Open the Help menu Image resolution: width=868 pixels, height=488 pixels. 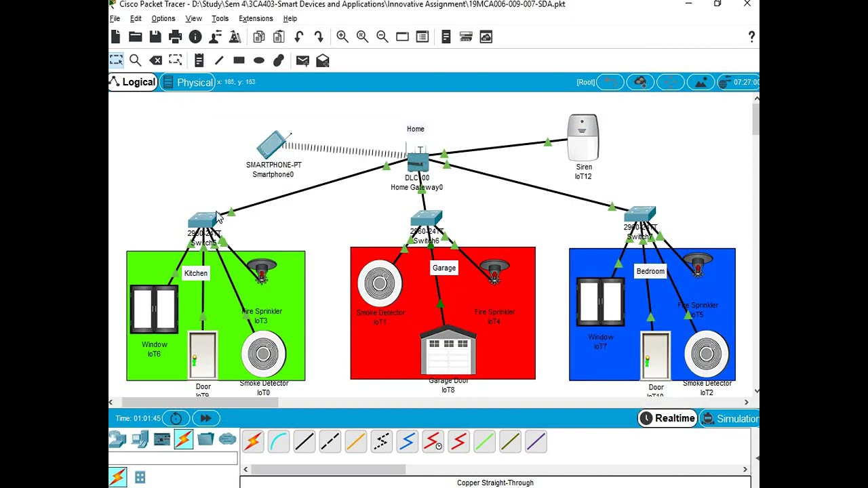coord(290,18)
